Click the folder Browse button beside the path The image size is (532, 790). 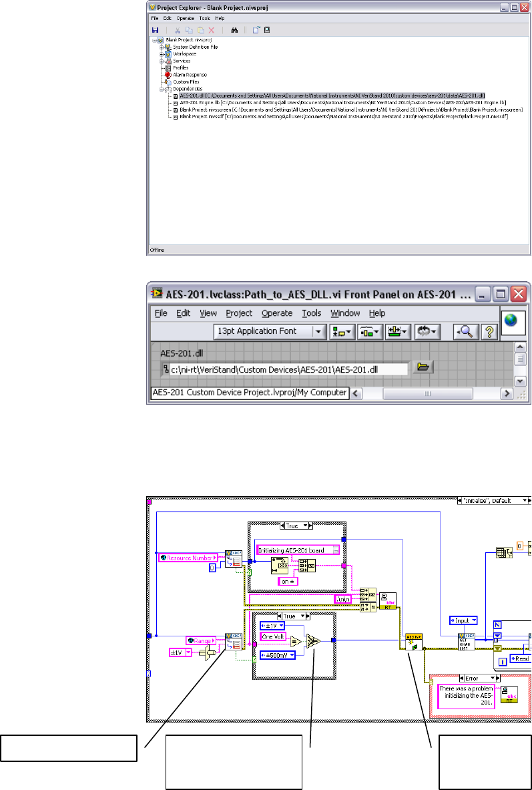point(423,369)
